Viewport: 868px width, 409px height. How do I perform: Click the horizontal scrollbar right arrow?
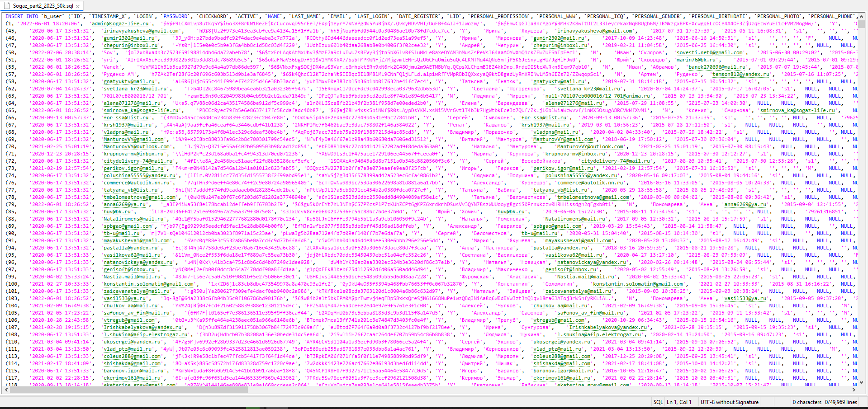tap(854, 390)
